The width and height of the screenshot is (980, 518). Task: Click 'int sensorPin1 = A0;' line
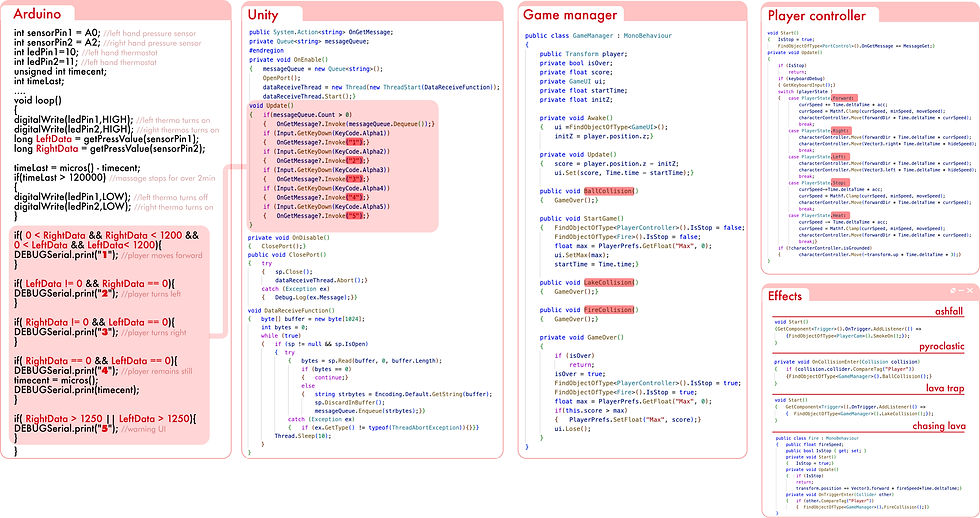[57, 32]
